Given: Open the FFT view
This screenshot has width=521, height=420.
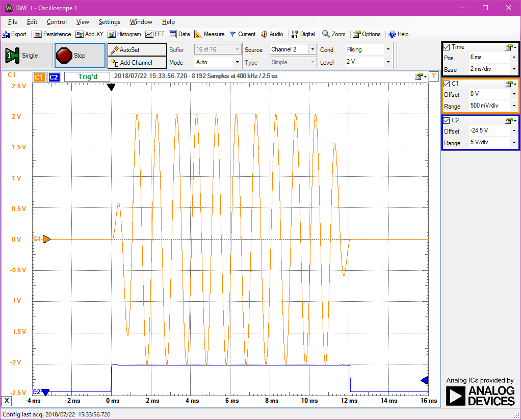Looking at the screenshot, I should pyautogui.click(x=155, y=34).
